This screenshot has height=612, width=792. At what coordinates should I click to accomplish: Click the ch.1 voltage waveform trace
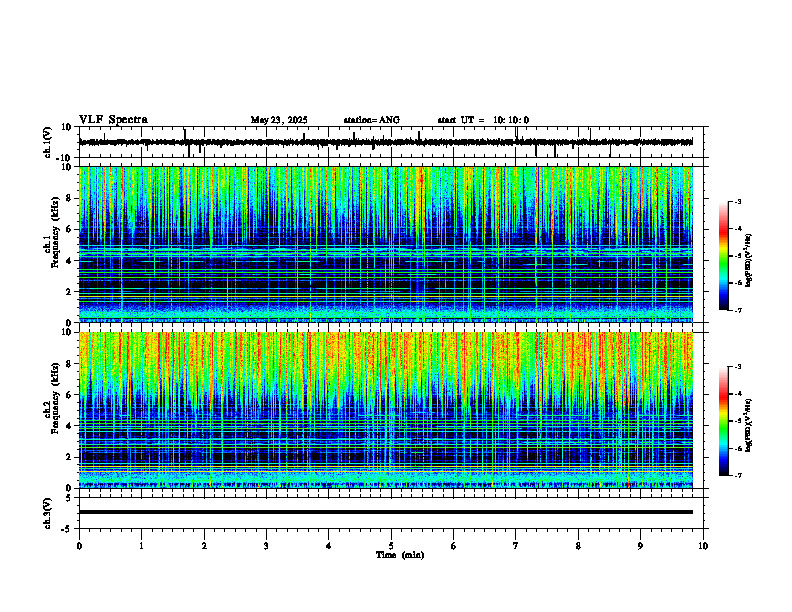[386, 142]
